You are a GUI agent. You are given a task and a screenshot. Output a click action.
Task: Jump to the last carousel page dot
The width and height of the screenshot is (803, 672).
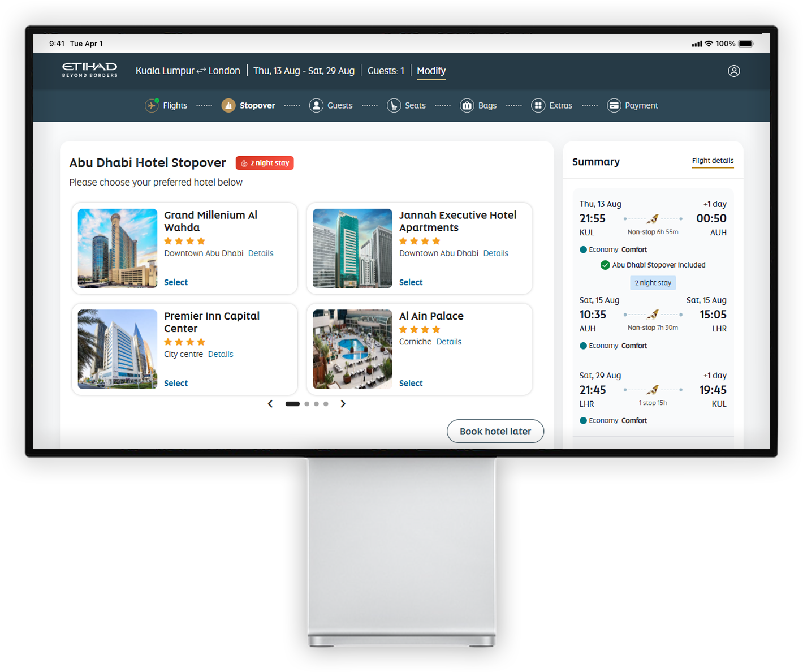(x=326, y=404)
